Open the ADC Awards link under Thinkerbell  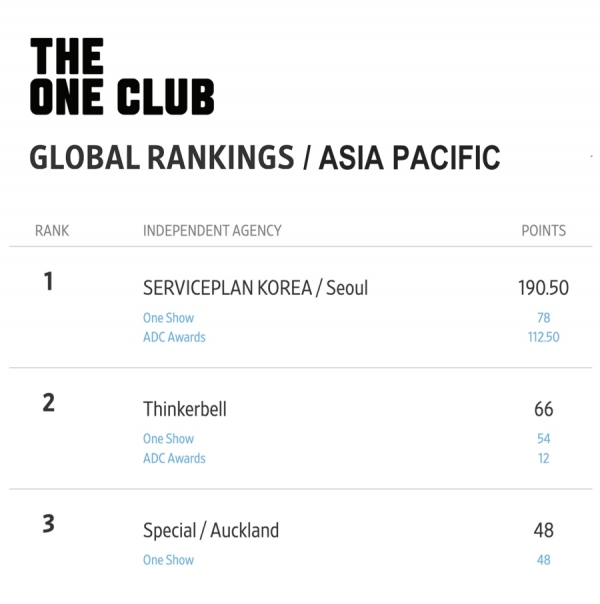[x=174, y=458]
